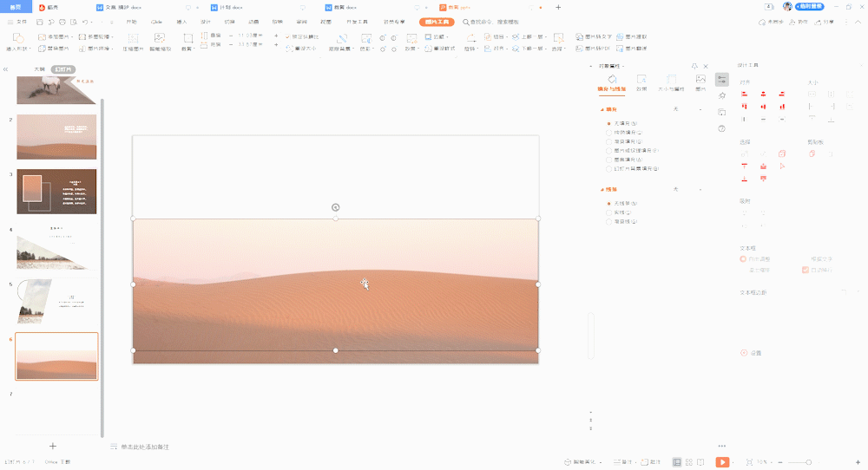Open the 插入 insert ribbon tab
Image resolution: width=868 pixels, height=470 pixels.
[x=181, y=23]
